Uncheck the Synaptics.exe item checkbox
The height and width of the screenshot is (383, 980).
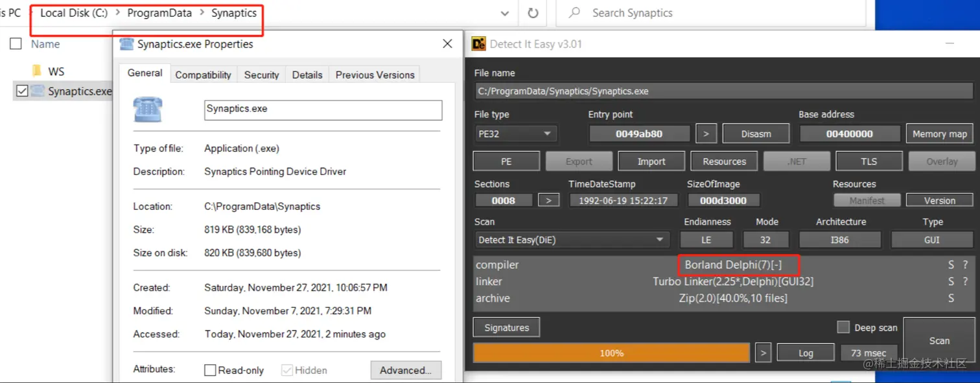22,91
